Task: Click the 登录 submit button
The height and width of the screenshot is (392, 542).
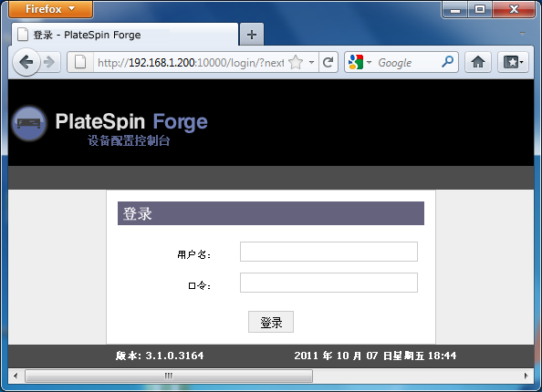Action: tap(271, 322)
